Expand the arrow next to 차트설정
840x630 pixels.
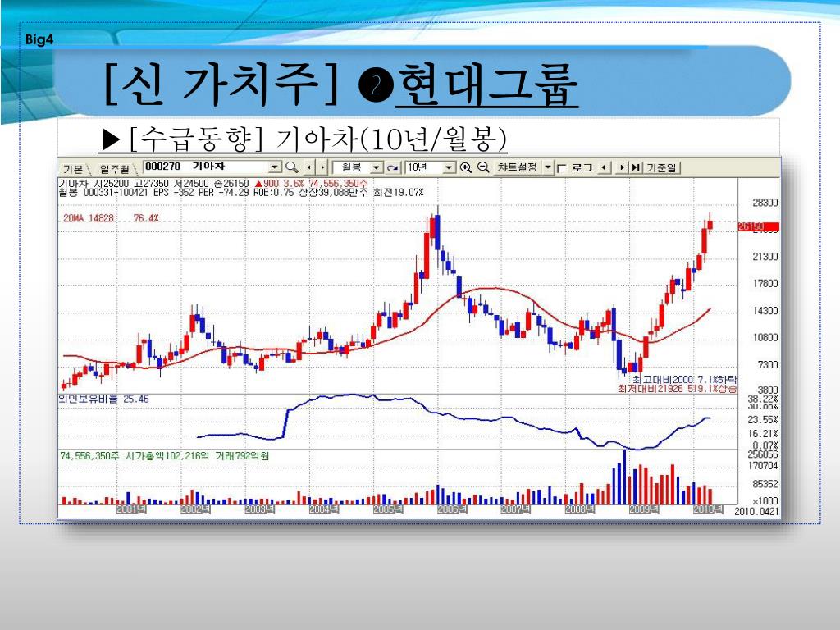click(x=547, y=167)
